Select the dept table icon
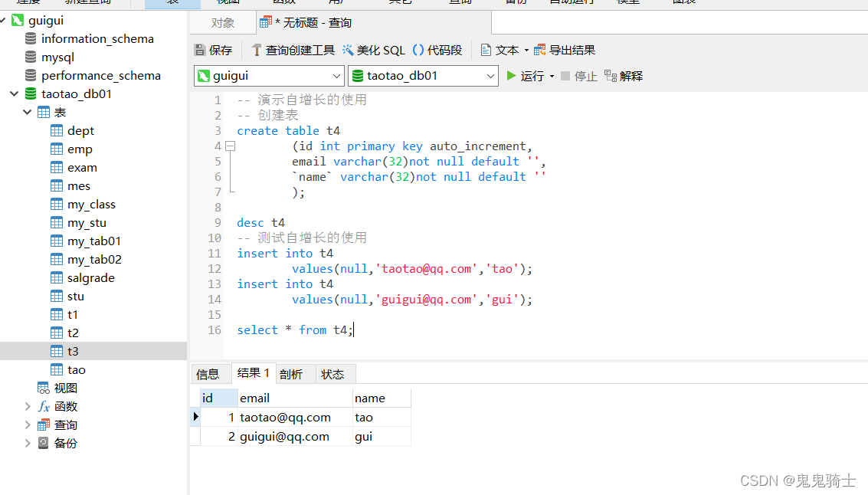Screen dimensions: 868x495 tap(57, 131)
